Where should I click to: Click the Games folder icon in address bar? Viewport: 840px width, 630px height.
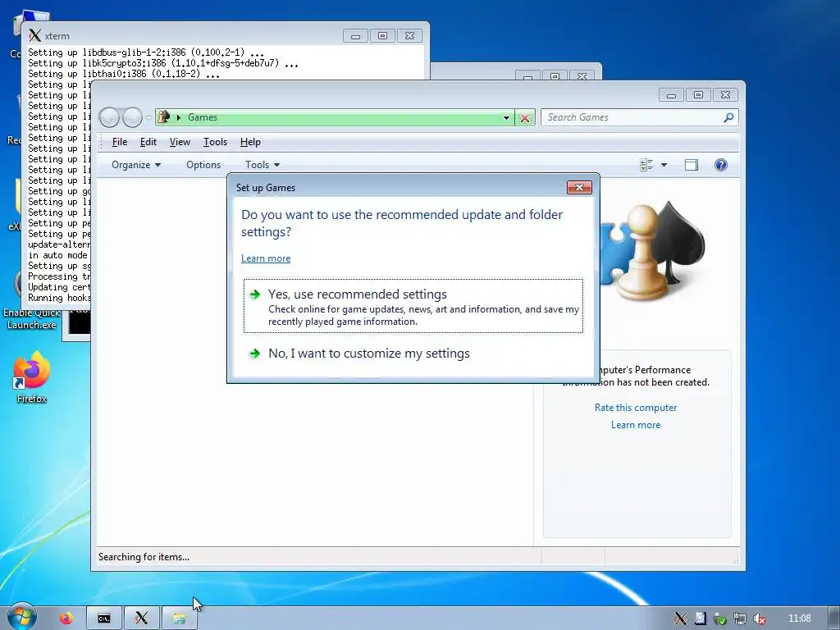click(164, 117)
